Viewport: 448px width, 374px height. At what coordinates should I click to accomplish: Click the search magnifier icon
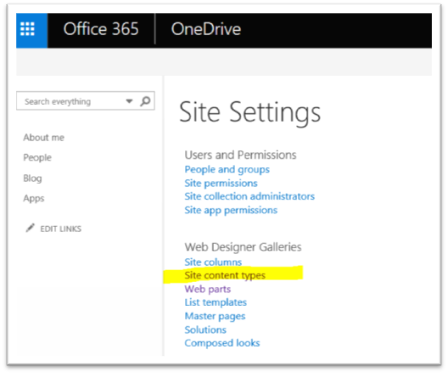[145, 101]
